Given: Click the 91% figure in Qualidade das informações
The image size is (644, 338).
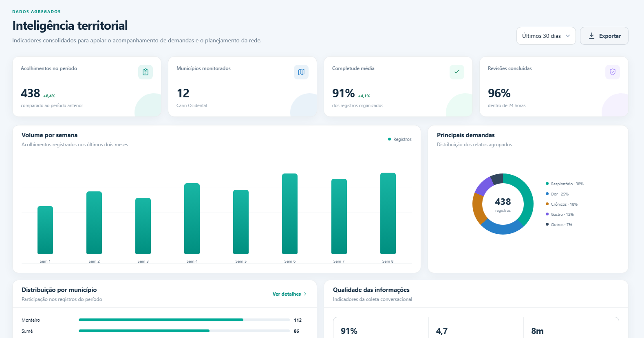Looking at the screenshot, I should [x=349, y=331].
